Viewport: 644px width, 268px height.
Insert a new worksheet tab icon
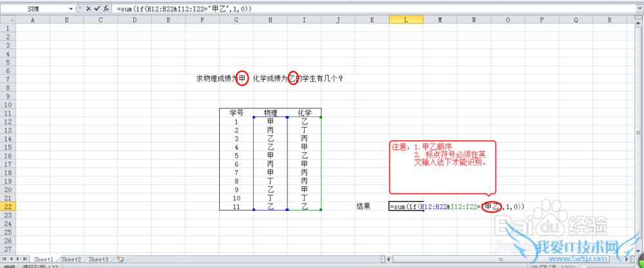pos(120,259)
